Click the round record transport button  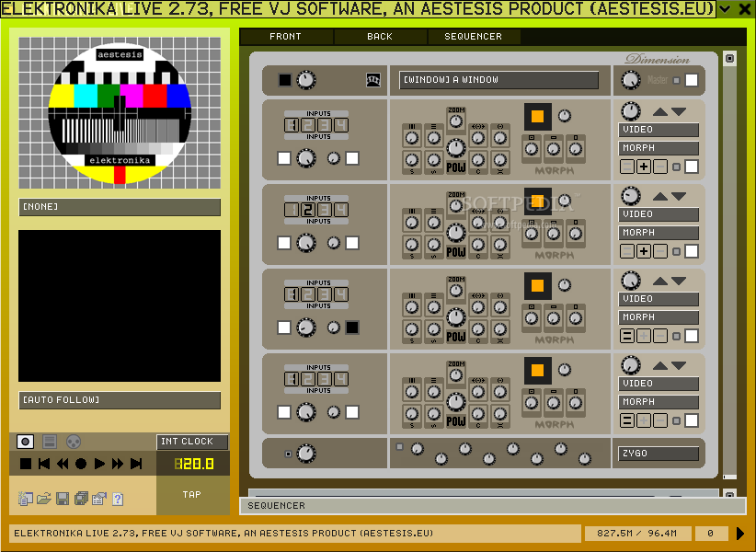tap(81, 464)
